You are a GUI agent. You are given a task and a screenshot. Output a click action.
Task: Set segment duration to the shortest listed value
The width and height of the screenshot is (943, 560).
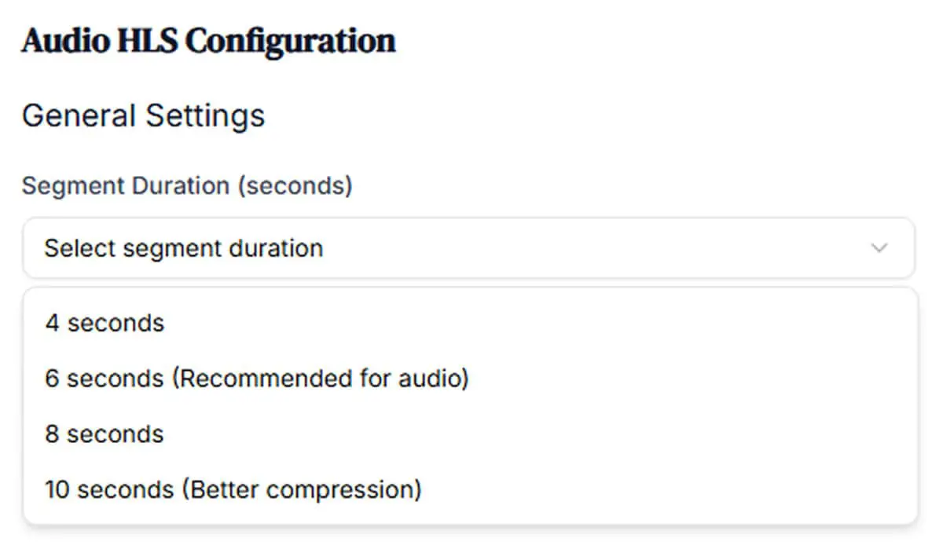click(471, 323)
